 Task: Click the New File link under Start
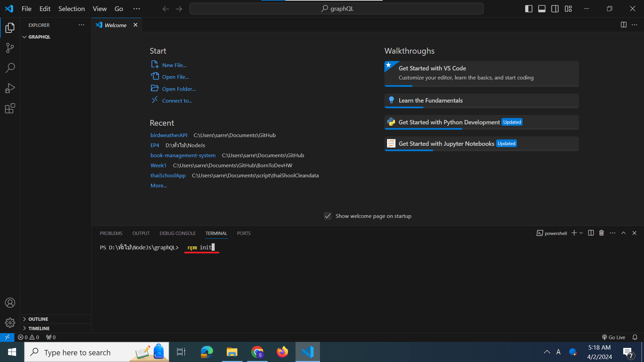click(x=174, y=65)
